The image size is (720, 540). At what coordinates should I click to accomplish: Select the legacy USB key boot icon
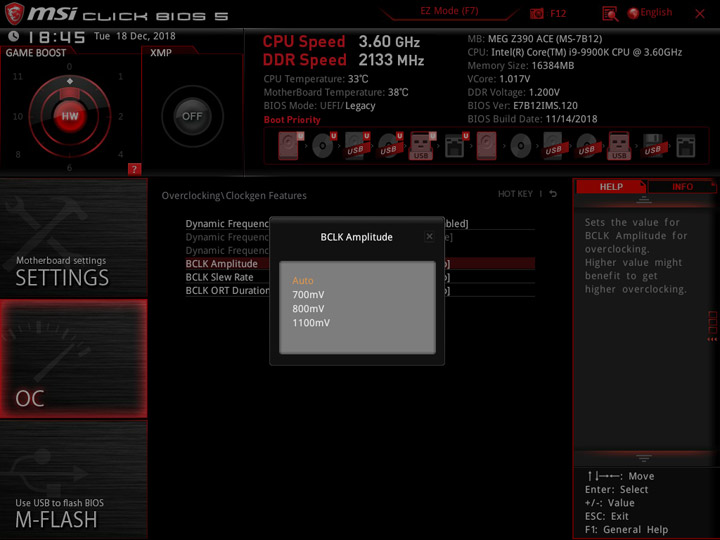point(619,146)
